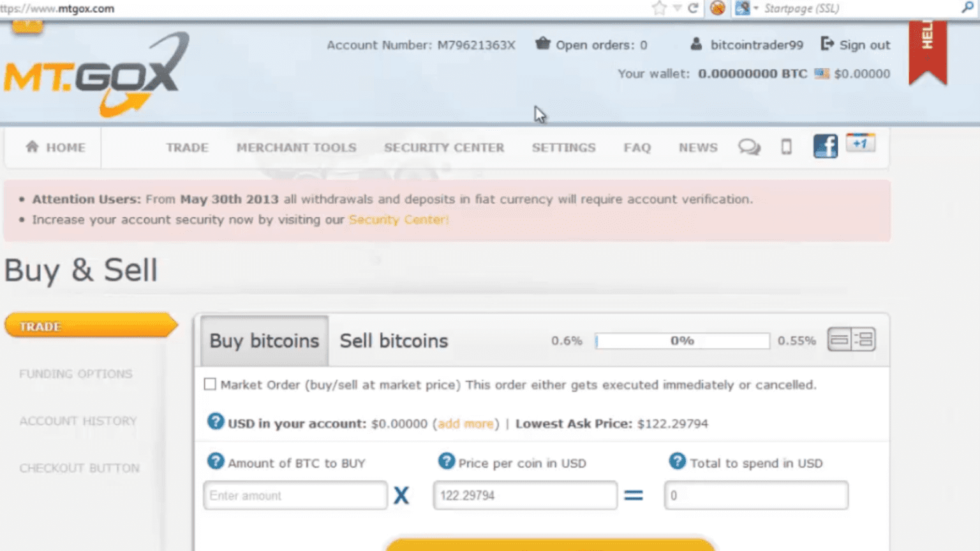Viewport: 980px width, 551px height.
Task: Click help icon beside USD in your account
Action: tap(216, 422)
